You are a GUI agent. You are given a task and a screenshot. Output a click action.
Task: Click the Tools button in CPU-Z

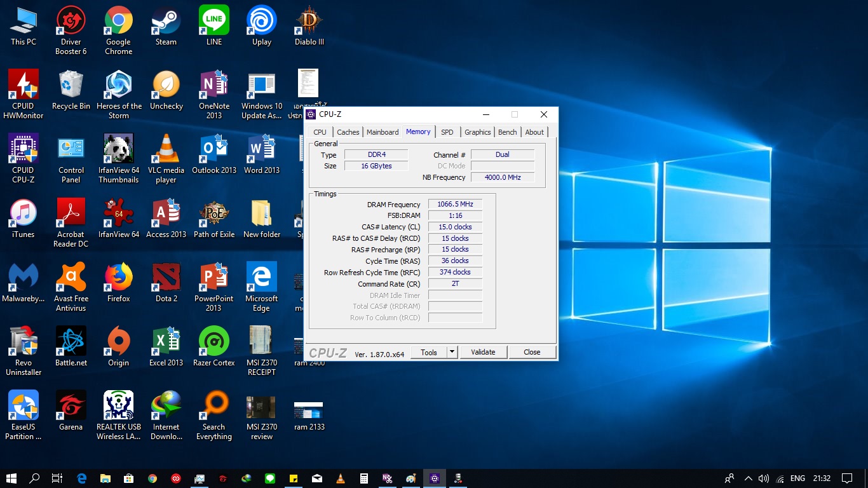[429, 352]
